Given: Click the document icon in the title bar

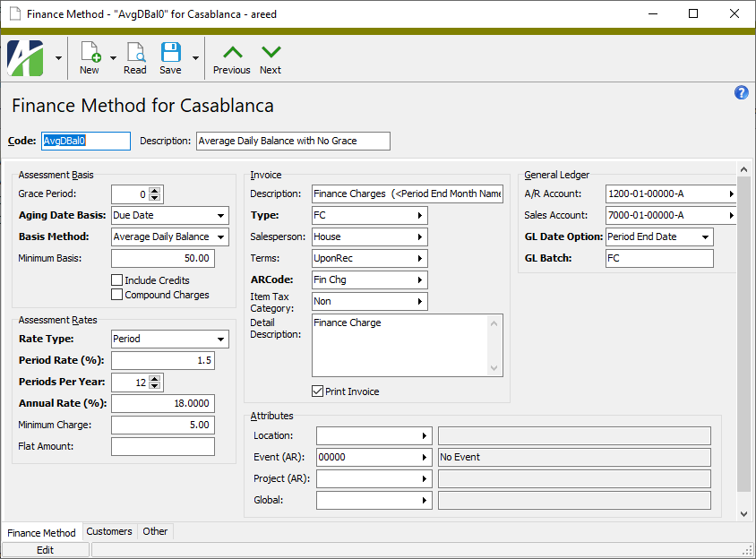Looking at the screenshot, I should [x=15, y=14].
